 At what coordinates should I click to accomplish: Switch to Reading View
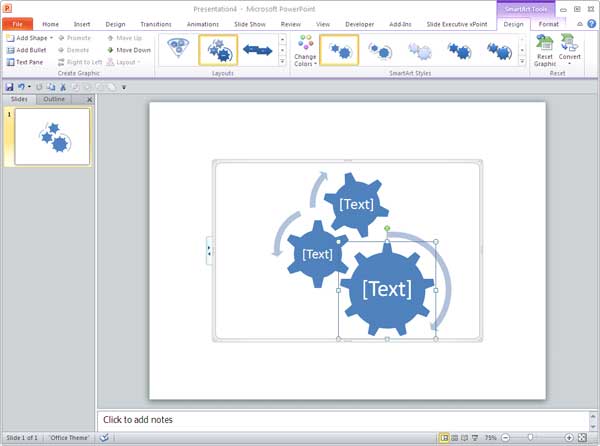[465, 438]
